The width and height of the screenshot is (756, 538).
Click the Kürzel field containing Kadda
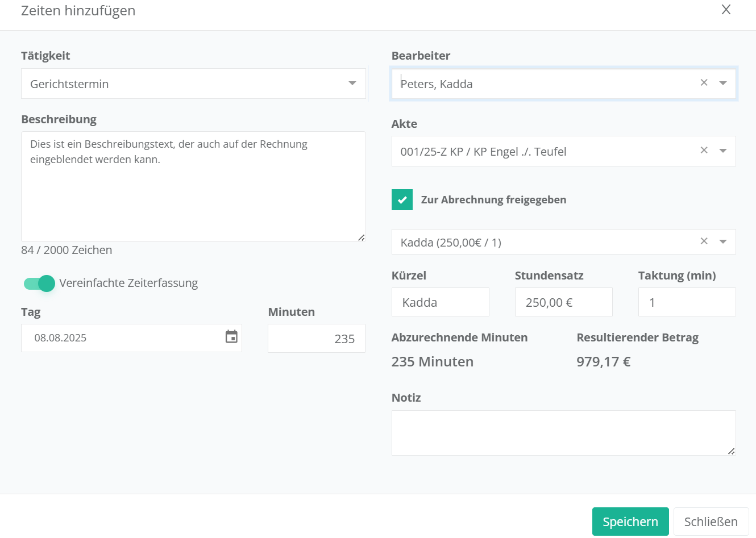(440, 302)
